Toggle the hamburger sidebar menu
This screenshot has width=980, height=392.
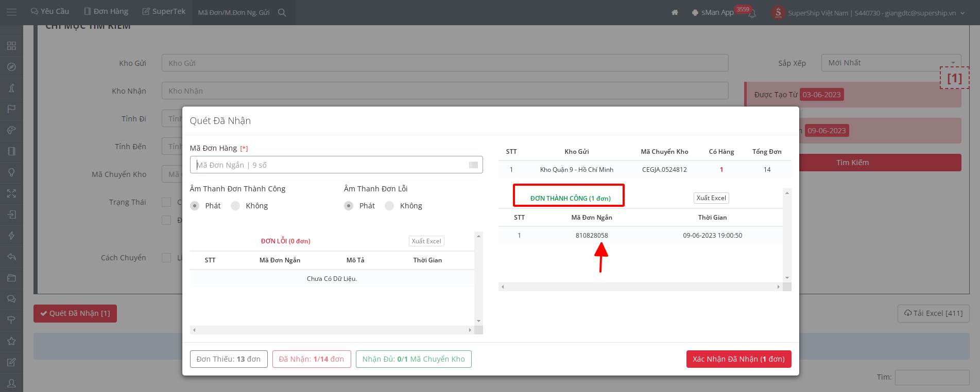(x=11, y=12)
